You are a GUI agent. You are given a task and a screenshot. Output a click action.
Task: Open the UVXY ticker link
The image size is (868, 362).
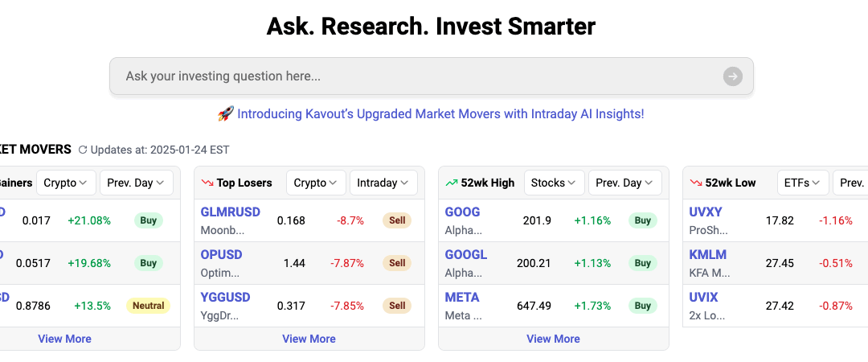click(x=706, y=212)
